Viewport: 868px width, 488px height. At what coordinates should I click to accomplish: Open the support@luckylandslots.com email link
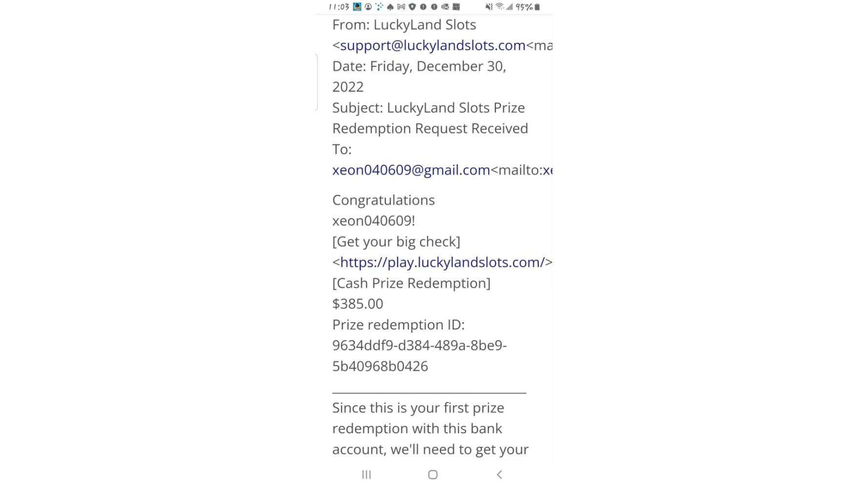tap(433, 45)
